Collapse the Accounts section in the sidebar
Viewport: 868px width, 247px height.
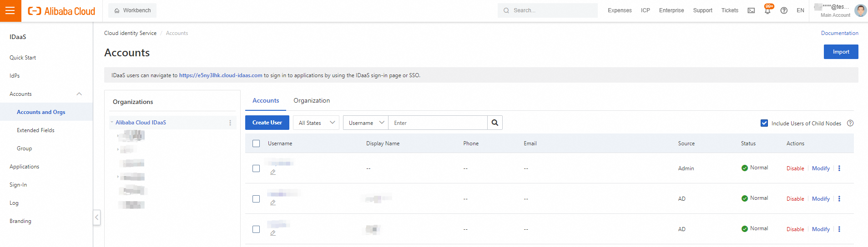coord(79,94)
